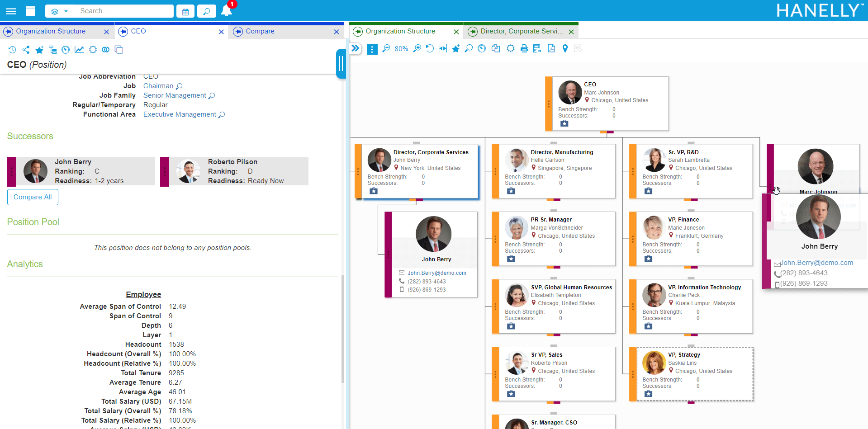Image resolution: width=868 pixels, height=429 pixels.
Task: Zoom in on the organization chart
Action: click(417, 48)
